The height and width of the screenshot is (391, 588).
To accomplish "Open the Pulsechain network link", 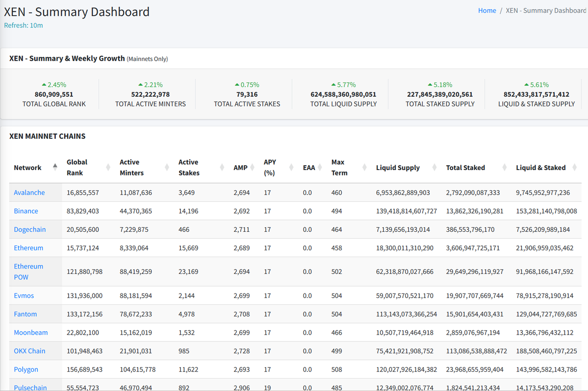I will [x=30, y=387].
